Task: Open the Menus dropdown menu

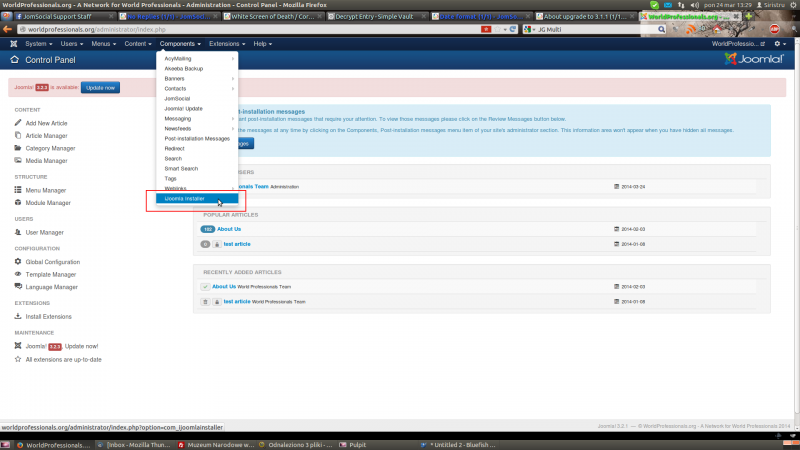Action: tap(104, 44)
